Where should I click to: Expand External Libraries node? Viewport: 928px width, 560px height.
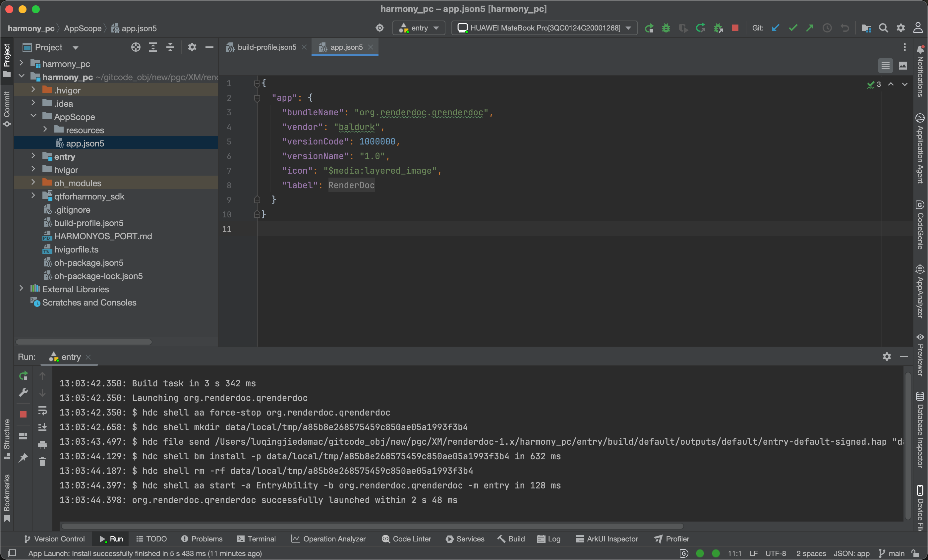point(22,289)
